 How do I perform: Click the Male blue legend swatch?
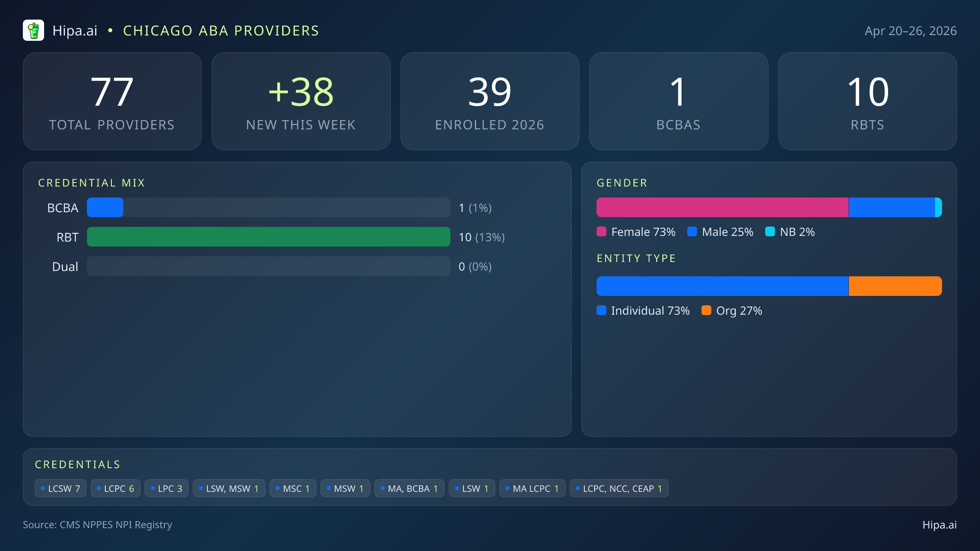pyautogui.click(x=692, y=232)
